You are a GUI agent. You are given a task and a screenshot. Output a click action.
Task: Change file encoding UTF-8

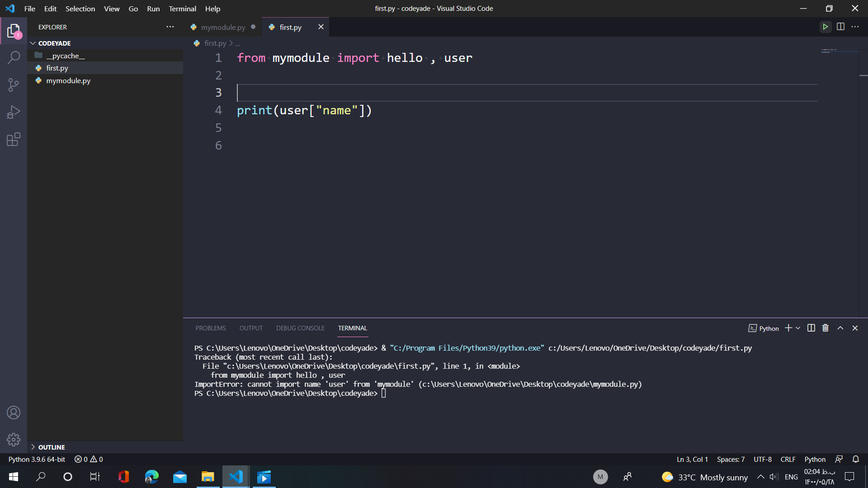click(x=763, y=459)
